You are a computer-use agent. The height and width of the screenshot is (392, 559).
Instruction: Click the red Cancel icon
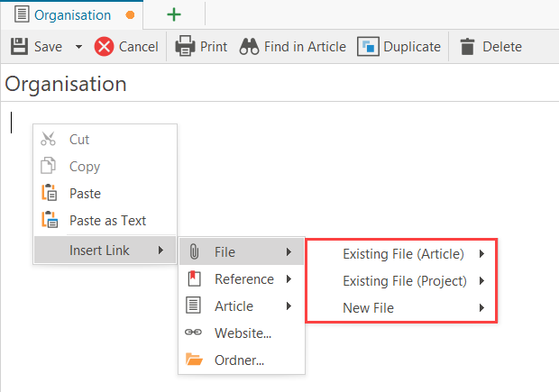click(104, 46)
